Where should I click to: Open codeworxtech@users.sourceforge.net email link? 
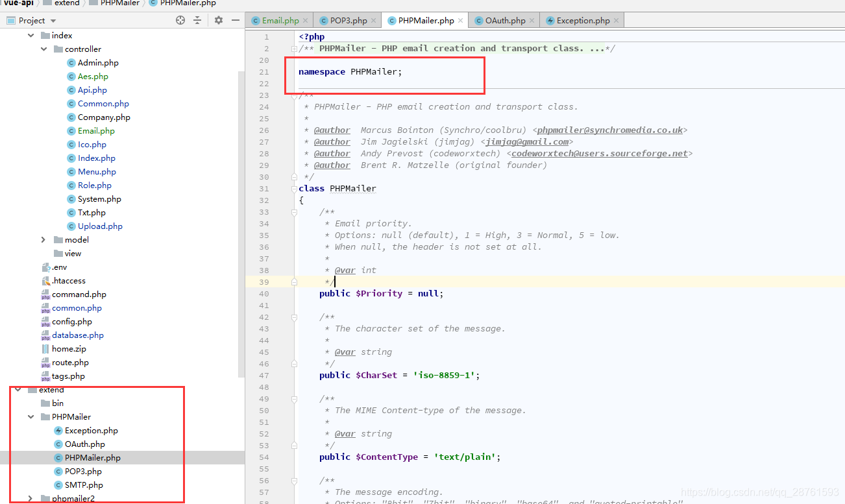[600, 154]
